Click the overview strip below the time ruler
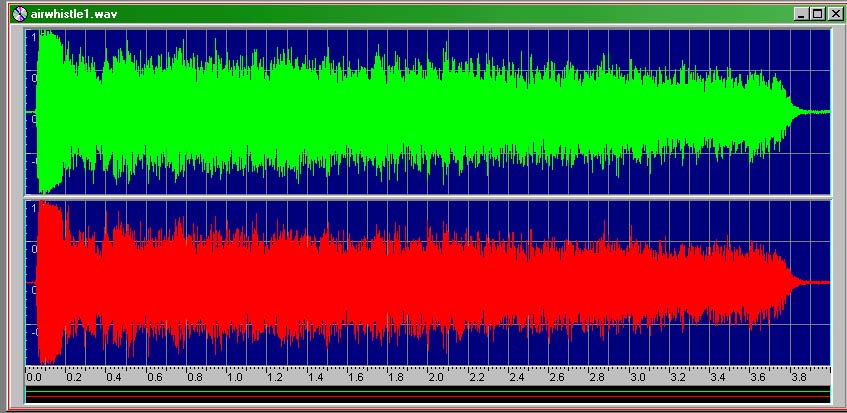The width and height of the screenshot is (847, 413). click(x=428, y=394)
